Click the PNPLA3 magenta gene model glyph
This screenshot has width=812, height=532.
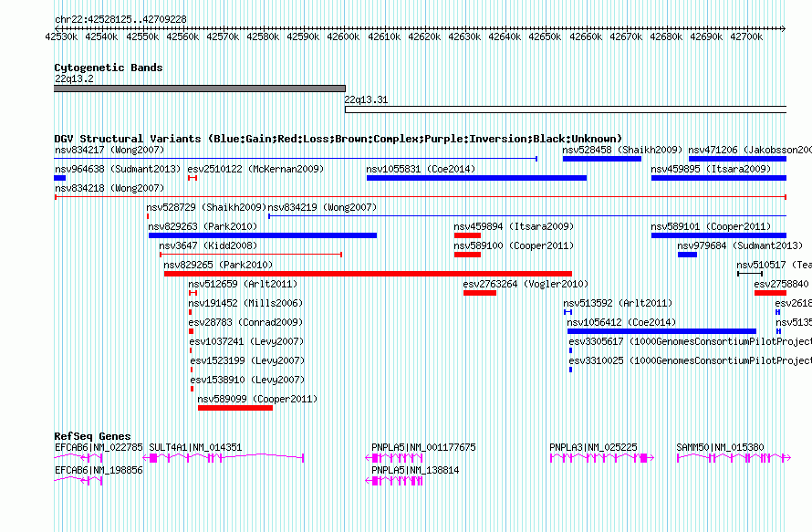pyautogui.click(x=602, y=458)
